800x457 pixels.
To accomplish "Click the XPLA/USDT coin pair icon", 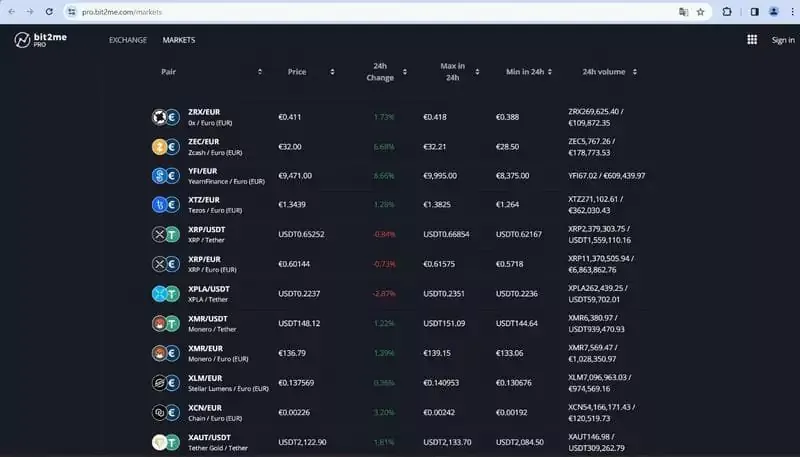I will 166,294.
